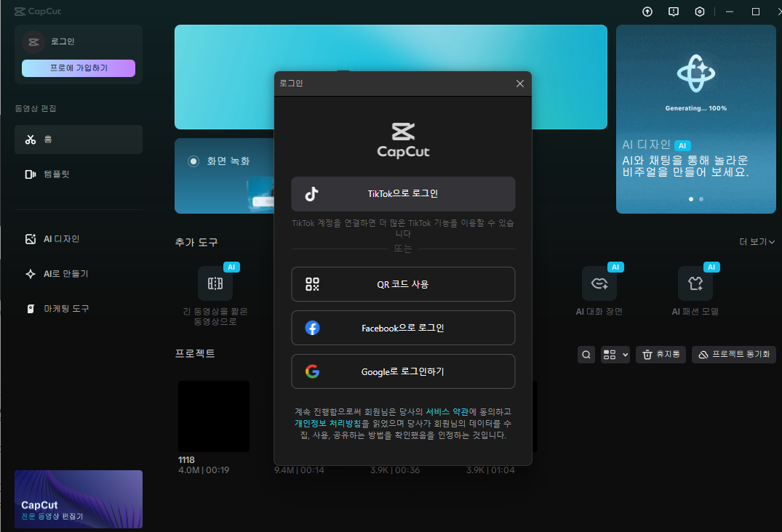Screen dimensions: 782x532
Task: Open the 서비스 약관 link
Action: pos(447,412)
